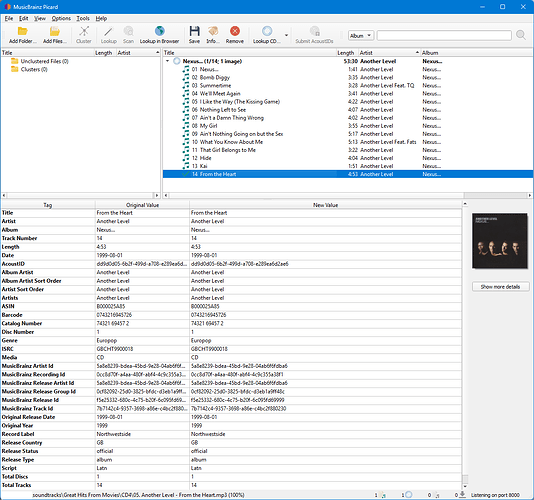Click the Album column header
The height and width of the screenshot is (500, 534).
477,53
